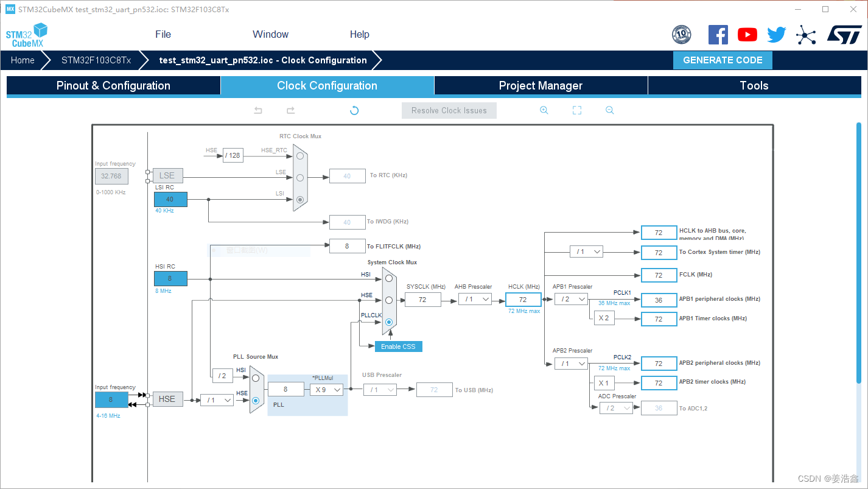Click the refresh clock tree icon
Viewport: 868px width, 489px height.
354,110
